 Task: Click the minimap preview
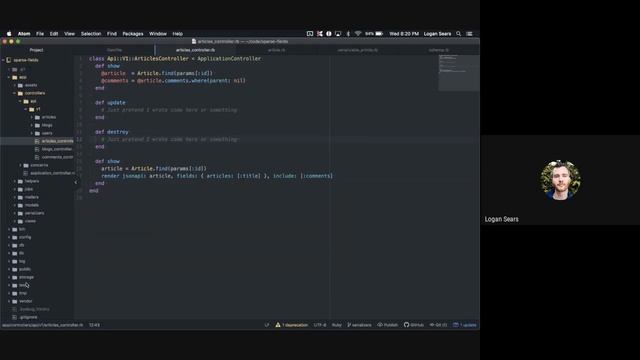coord(458,72)
